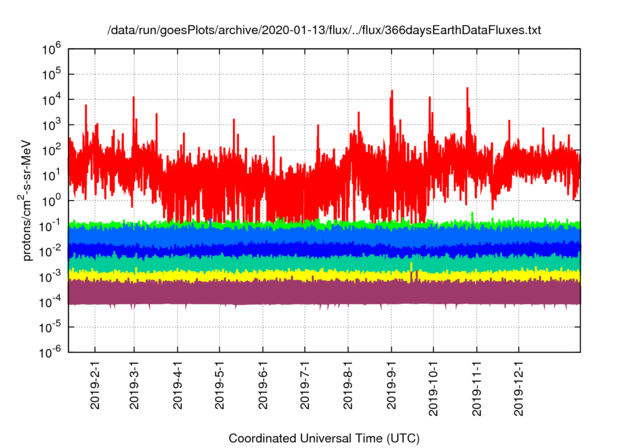Screen dimensions: 640x448
Task: Click the 10^0 y-axis tick label
Action: pyautogui.click(x=51, y=201)
